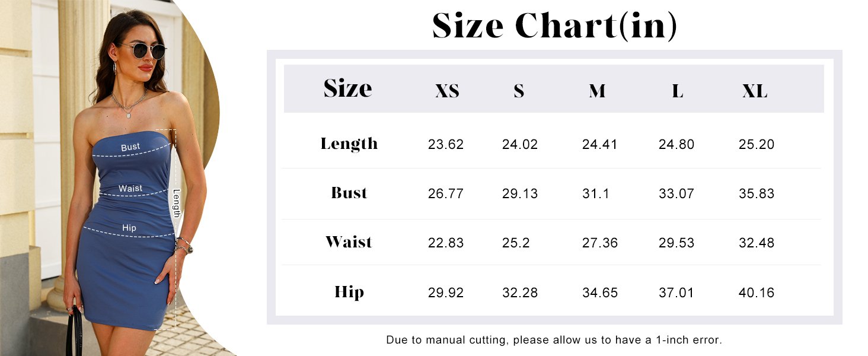The width and height of the screenshot is (868, 356).
Task: Click the manual cutting 1-inch error note
Action: click(x=554, y=340)
